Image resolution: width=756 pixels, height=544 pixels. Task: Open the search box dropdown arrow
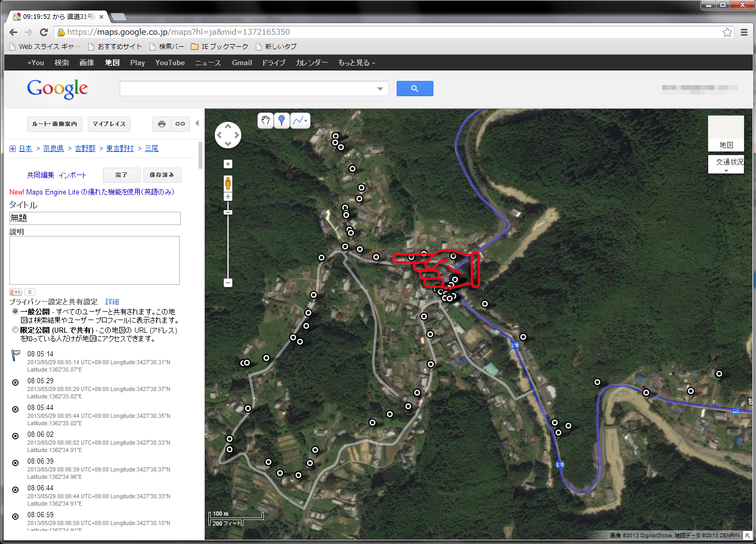380,89
